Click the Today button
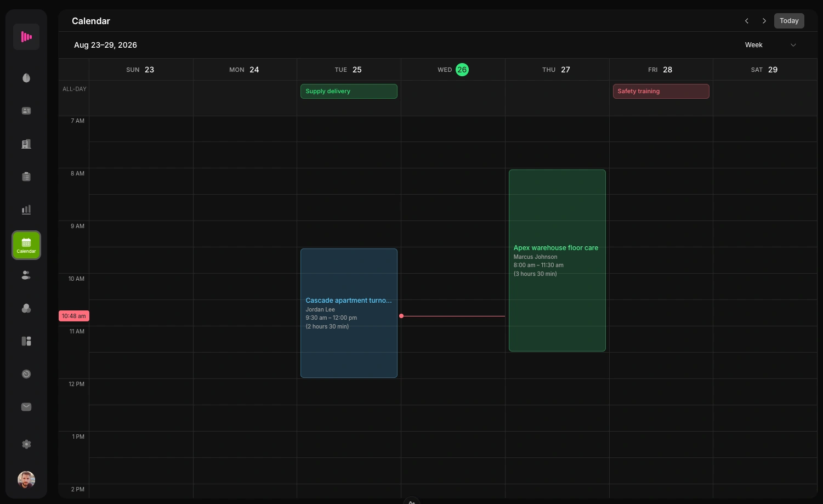This screenshot has width=823, height=504. coord(789,21)
